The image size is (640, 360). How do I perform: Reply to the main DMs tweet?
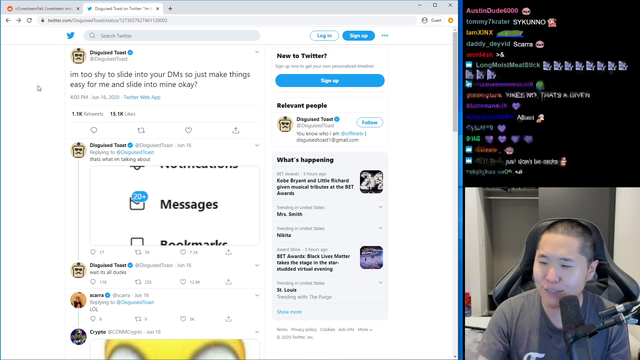[94, 130]
